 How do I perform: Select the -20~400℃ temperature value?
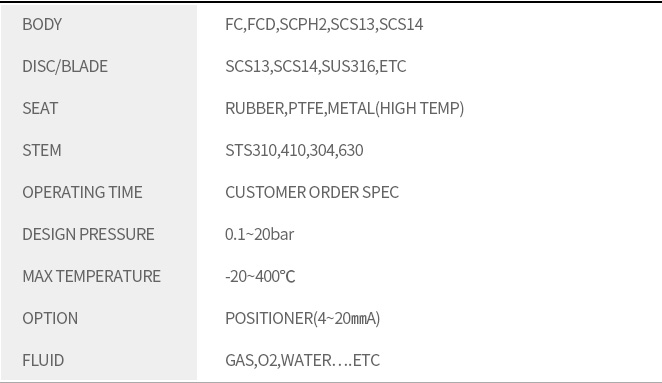pos(260,277)
